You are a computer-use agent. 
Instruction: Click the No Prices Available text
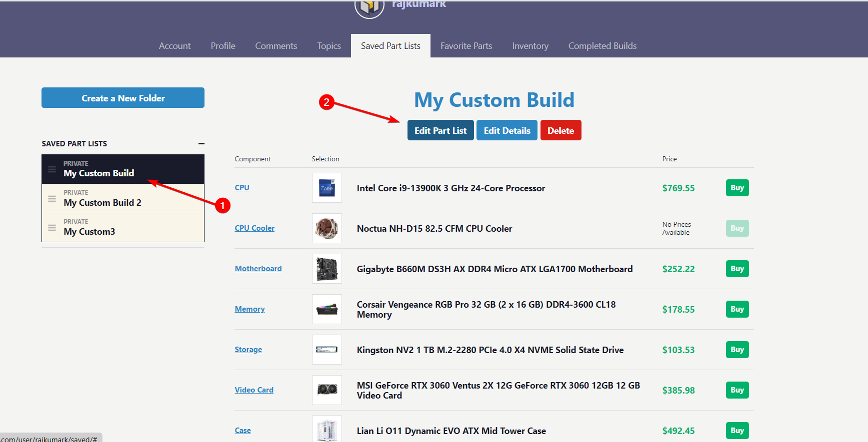click(676, 228)
